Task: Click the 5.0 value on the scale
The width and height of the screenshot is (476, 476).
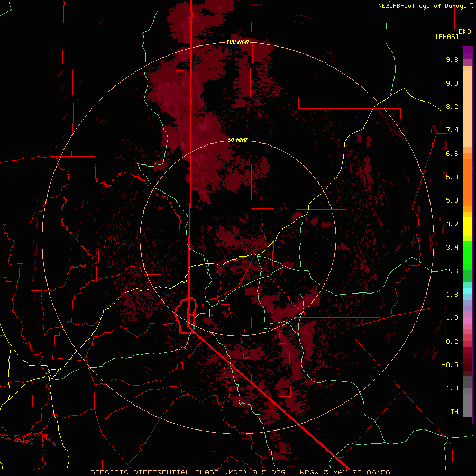Action: click(x=452, y=200)
